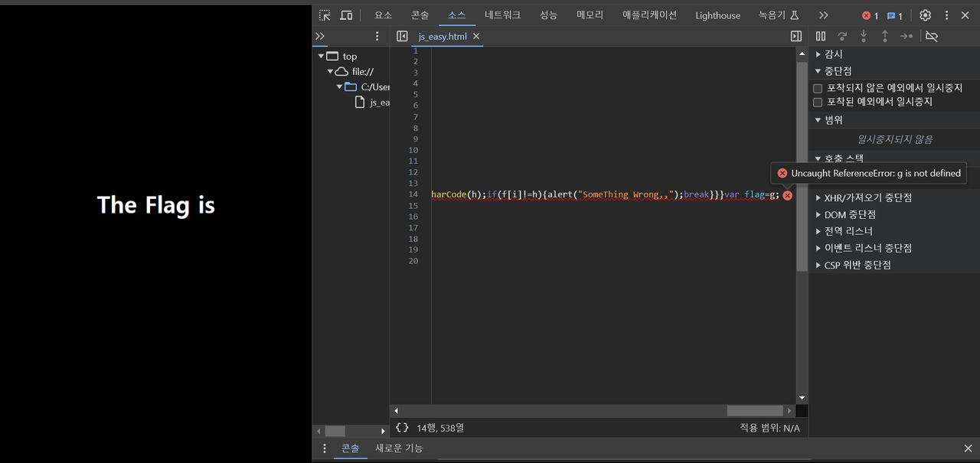
Task: Switch to the 요소 tab
Action: [x=383, y=15]
